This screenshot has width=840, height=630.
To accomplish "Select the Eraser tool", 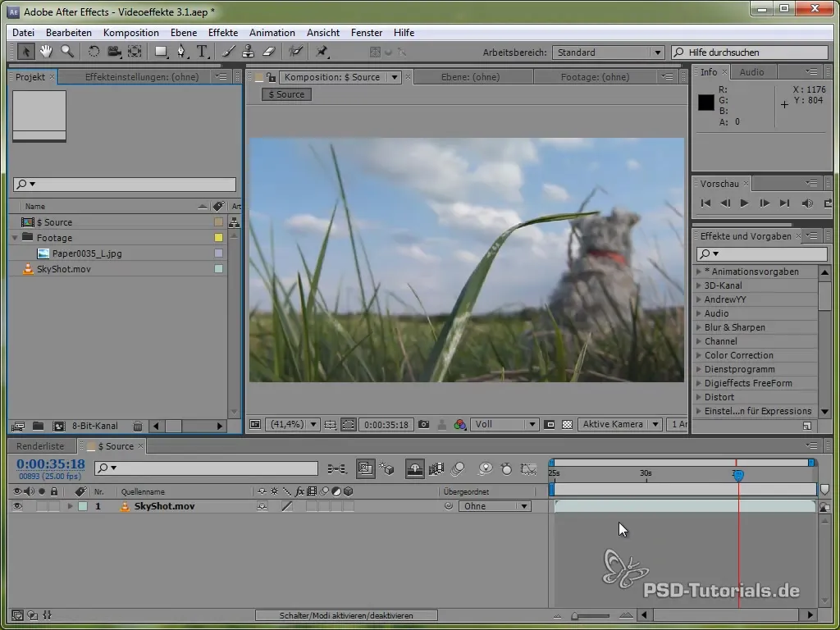I will point(269,52).
